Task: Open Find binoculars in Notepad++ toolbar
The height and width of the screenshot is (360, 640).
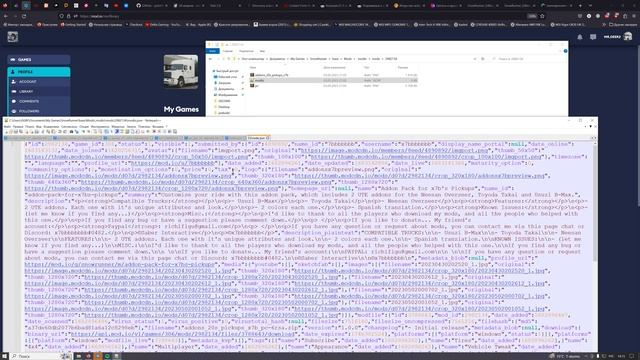Action: click(71, 131)
